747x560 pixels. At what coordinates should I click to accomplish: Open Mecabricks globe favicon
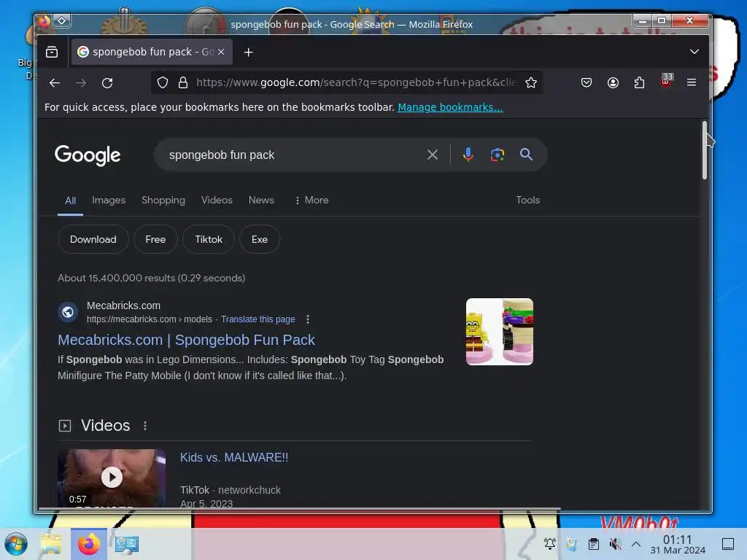pyautogui.click(x=68, y=312)
